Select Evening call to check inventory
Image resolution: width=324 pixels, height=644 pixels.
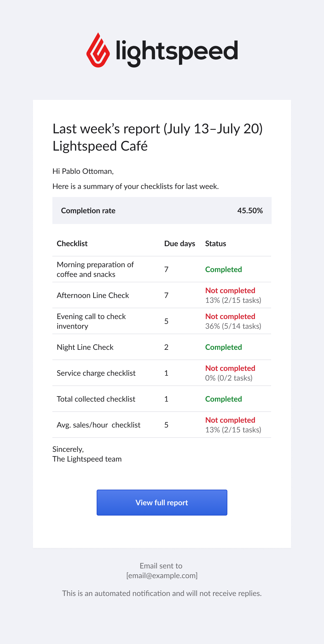pyautogui.click(x=91, y=321)
